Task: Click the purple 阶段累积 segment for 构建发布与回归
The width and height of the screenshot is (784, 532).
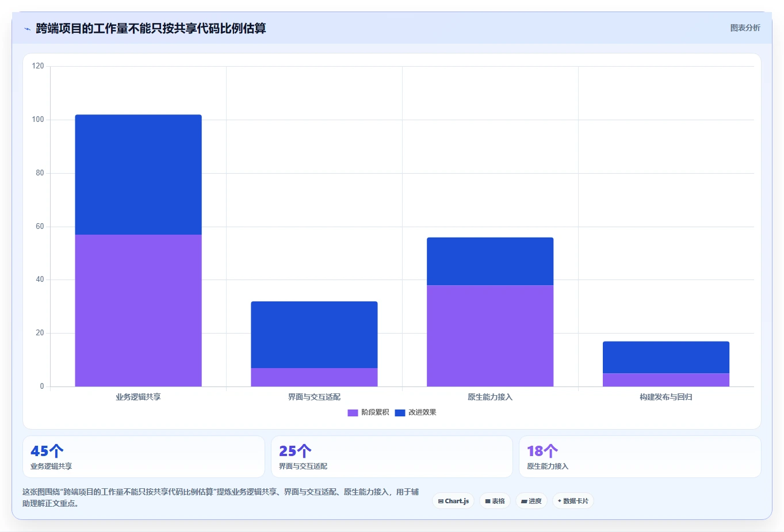Action: click(x=666, y=380)
